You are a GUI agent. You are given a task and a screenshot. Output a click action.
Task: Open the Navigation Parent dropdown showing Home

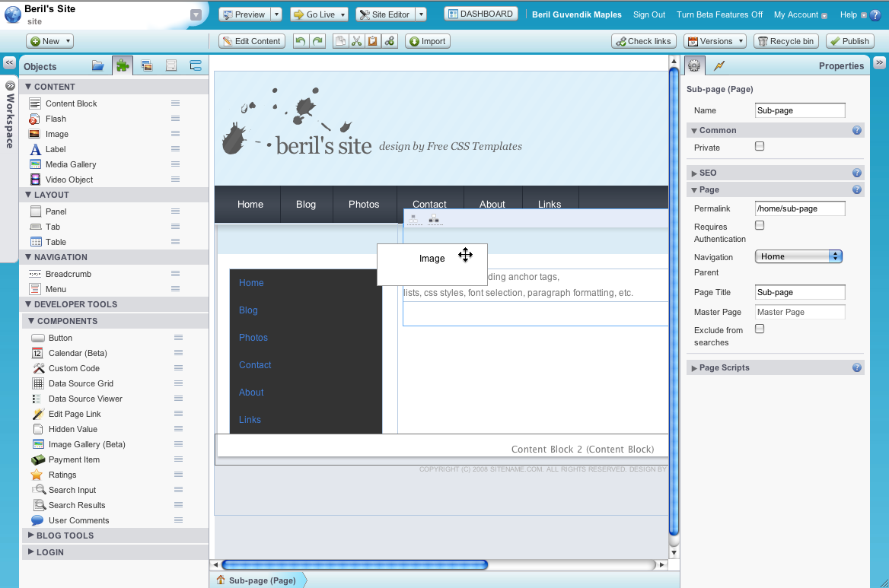point(798,256)
